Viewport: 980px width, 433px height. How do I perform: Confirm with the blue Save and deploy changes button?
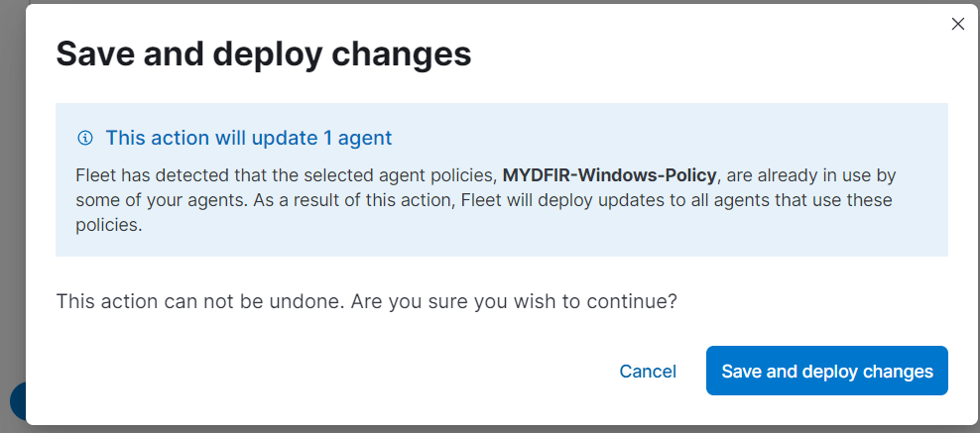[x=827, y=371]
